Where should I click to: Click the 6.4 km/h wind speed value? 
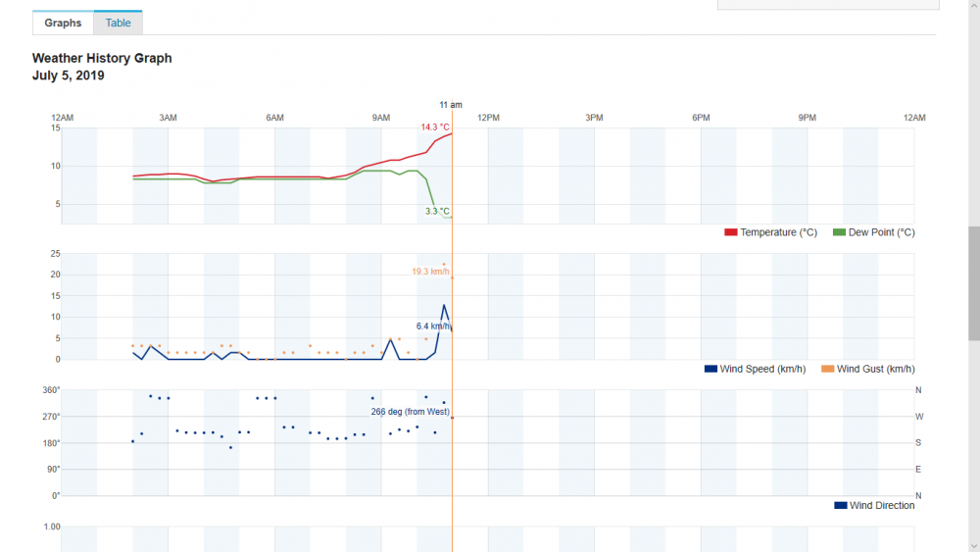[x=433, y=326]
